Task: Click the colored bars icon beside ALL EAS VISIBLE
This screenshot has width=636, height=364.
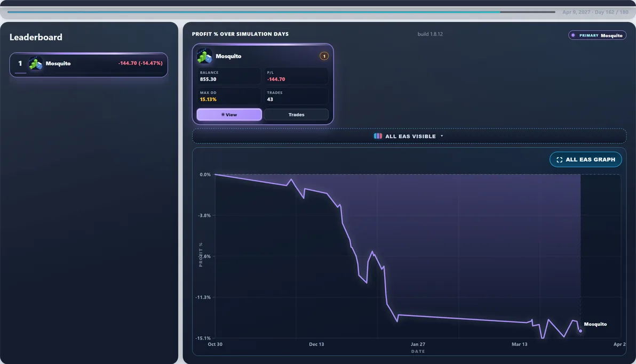Action: [378, 136]
